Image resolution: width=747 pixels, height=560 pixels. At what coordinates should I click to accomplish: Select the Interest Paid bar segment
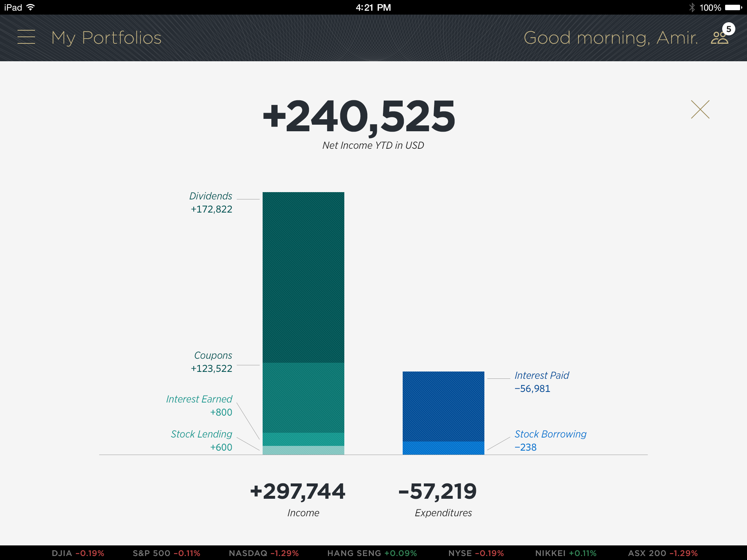click(443, 406)
